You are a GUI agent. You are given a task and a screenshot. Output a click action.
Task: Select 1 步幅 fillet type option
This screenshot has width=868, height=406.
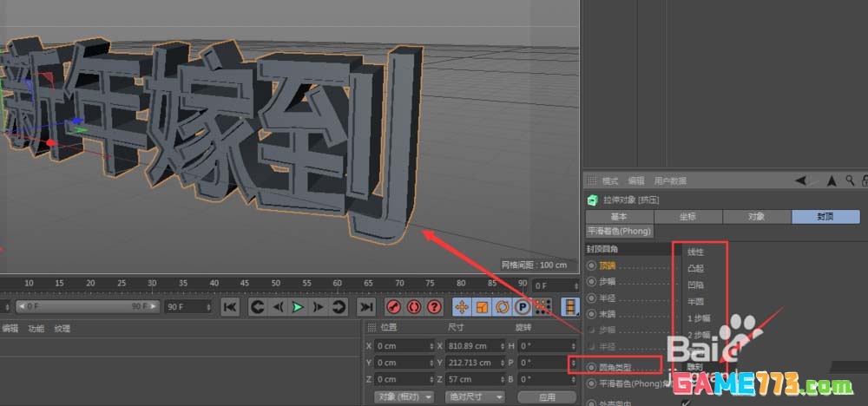pyautogui.click(x=699, y=318)
